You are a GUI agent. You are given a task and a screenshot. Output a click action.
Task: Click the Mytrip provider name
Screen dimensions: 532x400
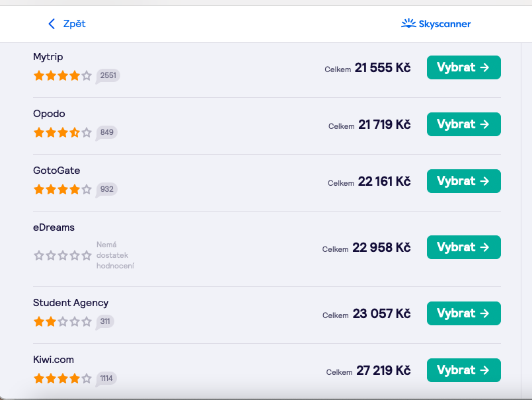point(48,57)
